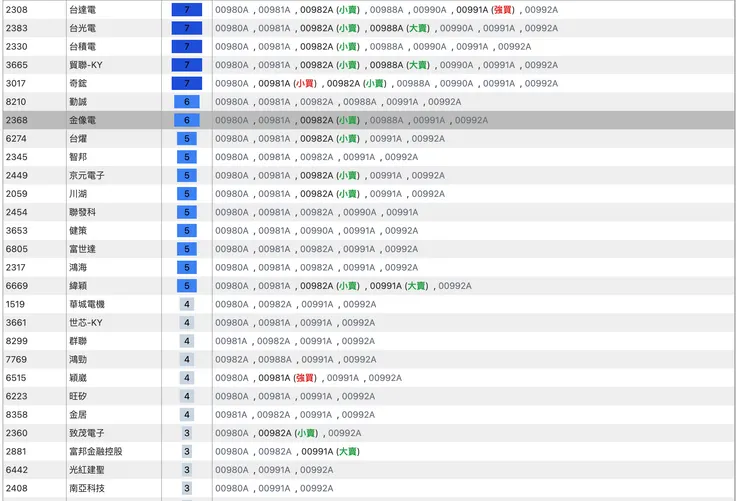Select stock code 2345

point(17,157)
